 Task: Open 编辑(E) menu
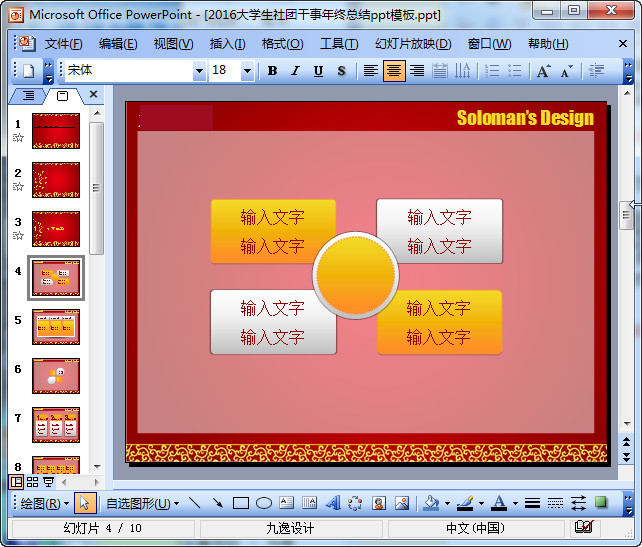point(118,44)
